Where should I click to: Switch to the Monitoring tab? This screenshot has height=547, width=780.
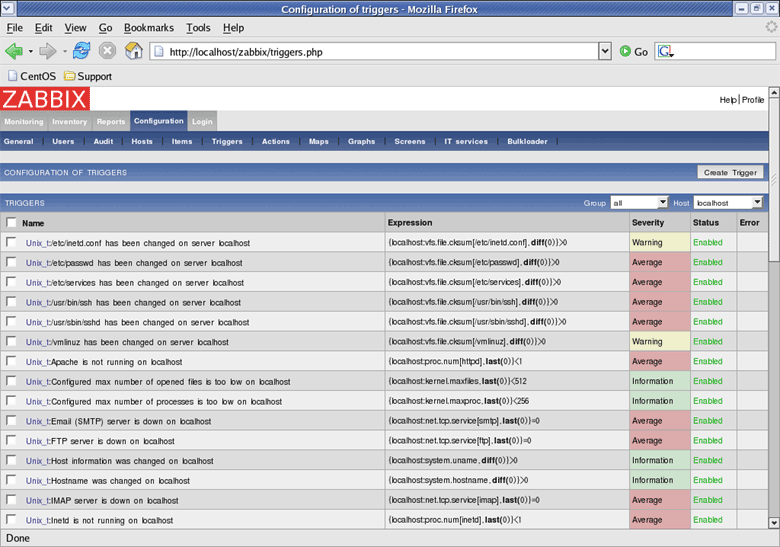click(x=23, y=122)
